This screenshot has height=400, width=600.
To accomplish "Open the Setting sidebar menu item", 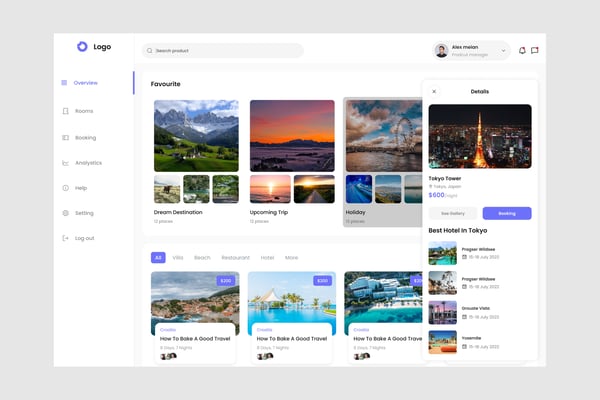I will (x=84, y=213).
